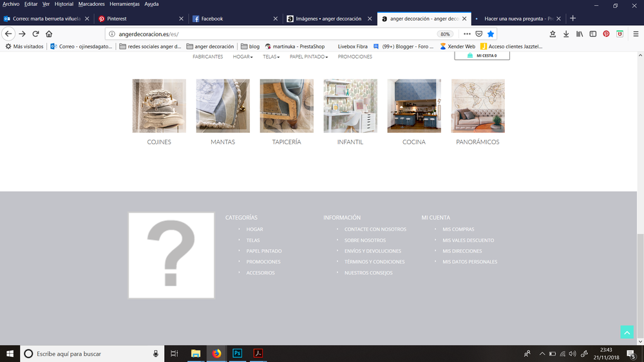
Task: Click the Pinterest extension icon
Action: [606, 34]
